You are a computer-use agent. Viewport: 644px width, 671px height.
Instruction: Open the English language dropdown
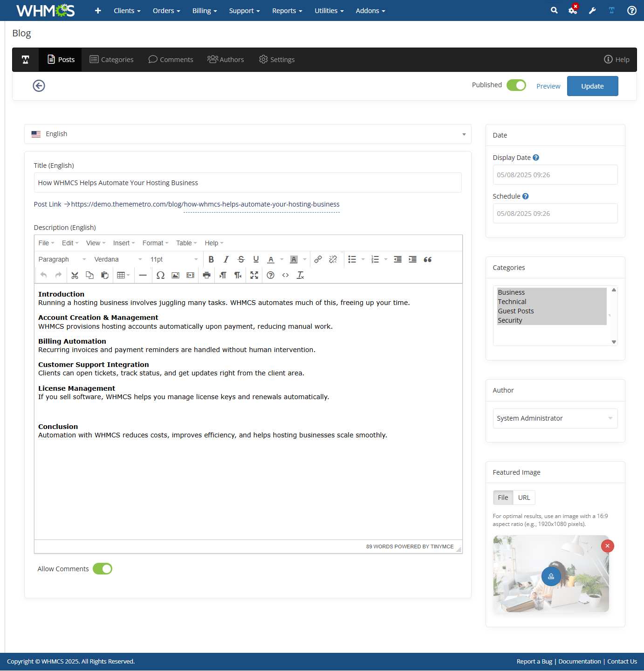pyautogui.click(x=248, y=134)
